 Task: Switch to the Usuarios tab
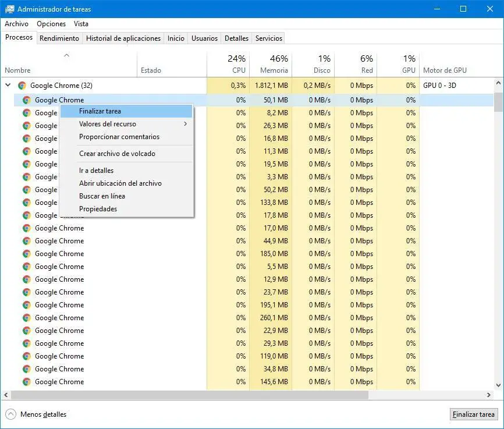[204, 38]
